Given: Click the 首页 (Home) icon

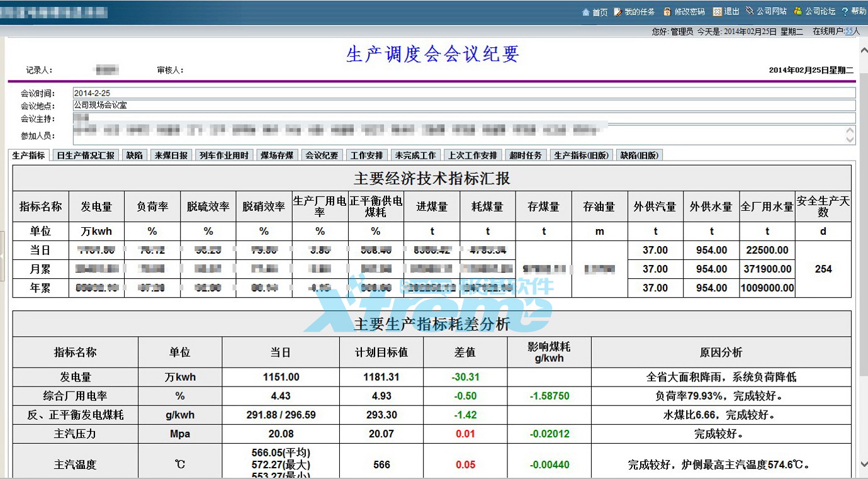Looking at the screenshot, I should 587,11.
